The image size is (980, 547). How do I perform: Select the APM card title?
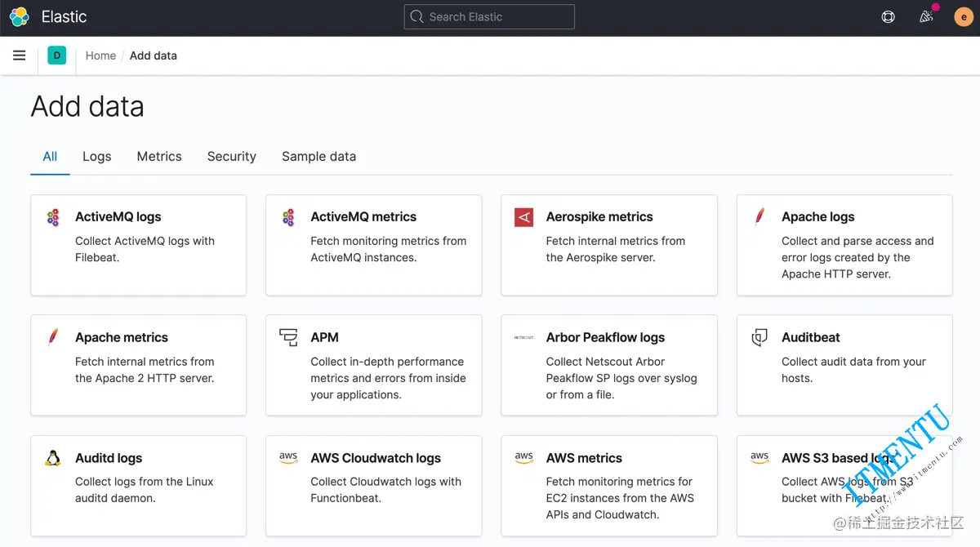[x=324, y=337]
